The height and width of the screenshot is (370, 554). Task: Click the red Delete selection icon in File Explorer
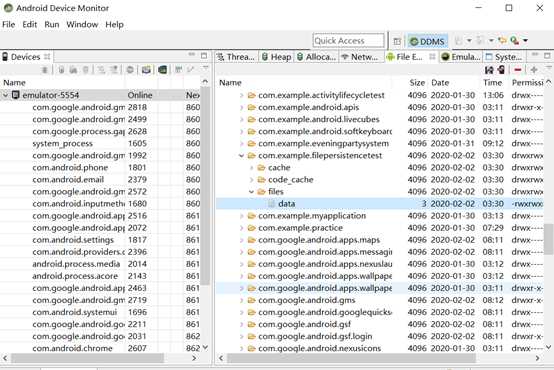518,70
